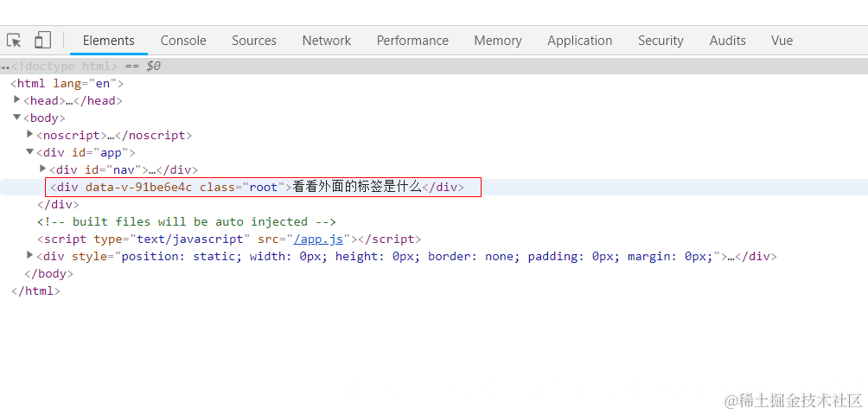Click the noscript node text

(114, 135)
